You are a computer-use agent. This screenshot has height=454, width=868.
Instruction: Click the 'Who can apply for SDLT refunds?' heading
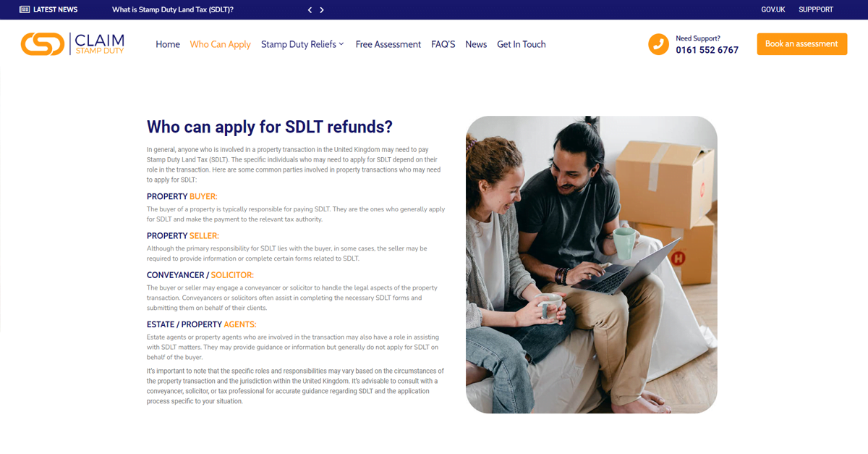[x=269, y=127]
